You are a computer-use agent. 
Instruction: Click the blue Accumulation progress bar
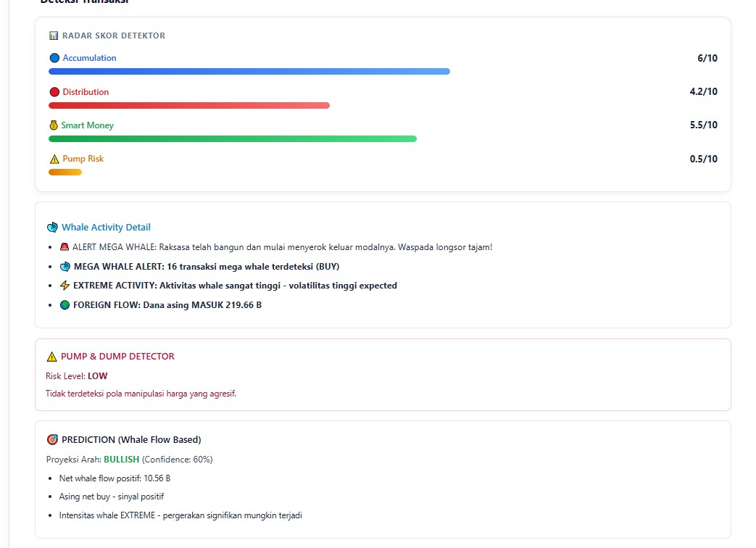(x=249, y=71)
